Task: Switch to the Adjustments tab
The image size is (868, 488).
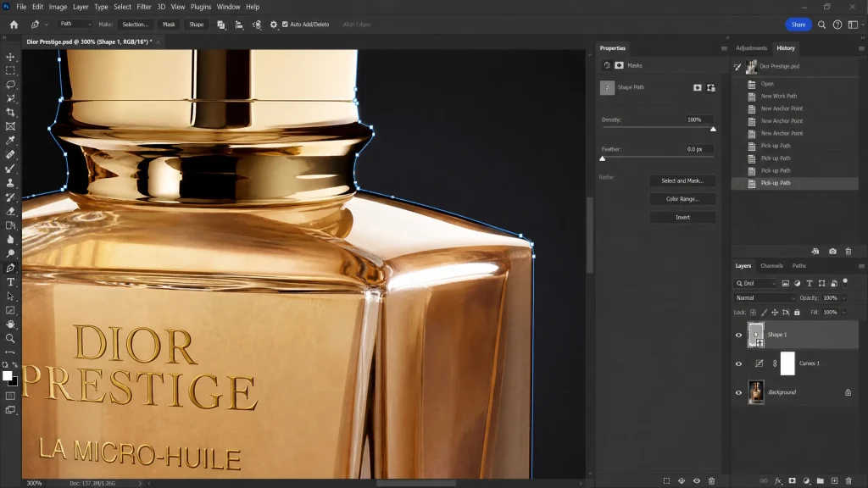Action: (x=751, y=48)
